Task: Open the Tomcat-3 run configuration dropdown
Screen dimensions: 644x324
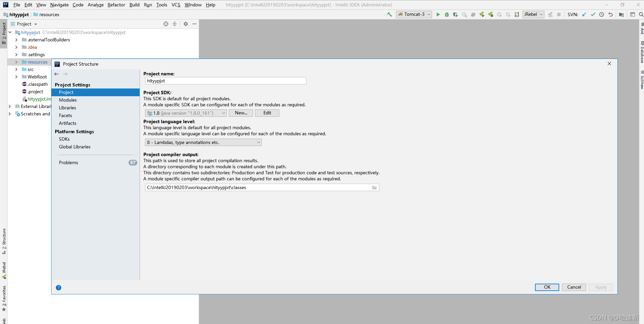Action: point(414,14)
